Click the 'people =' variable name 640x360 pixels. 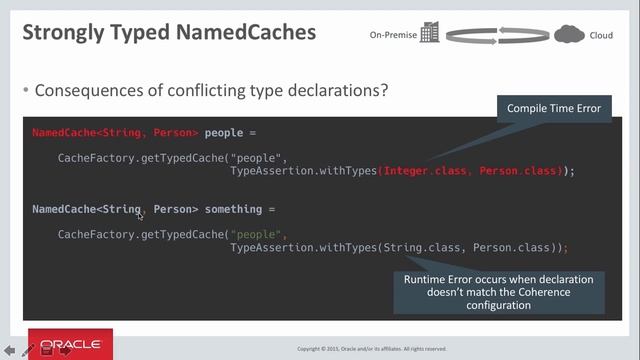point(230,133)
